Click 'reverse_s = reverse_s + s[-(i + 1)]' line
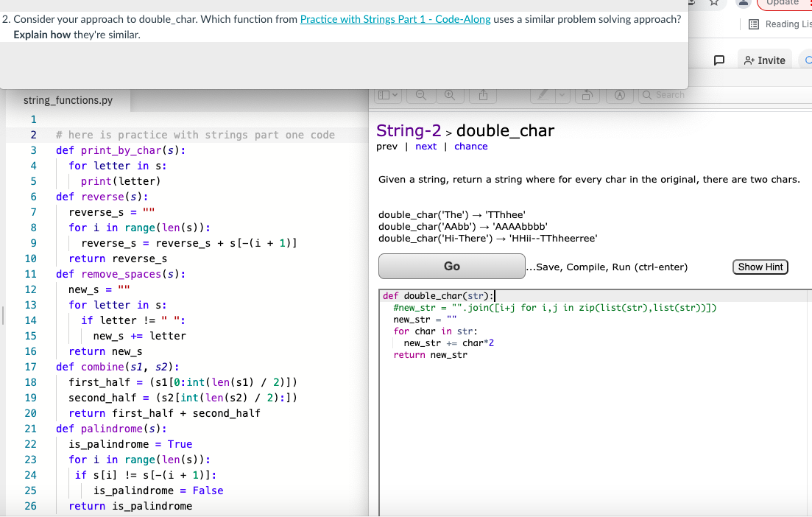This screenshot has width=812, height=517. click(x=188, y=243)
